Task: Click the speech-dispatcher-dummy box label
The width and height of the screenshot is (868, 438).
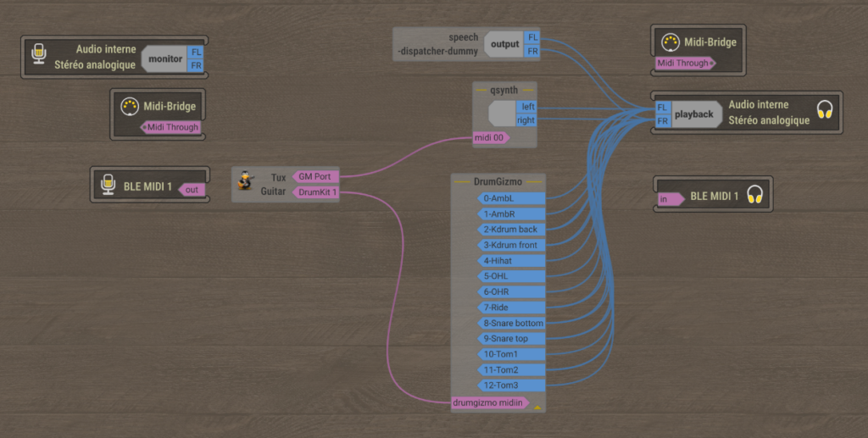Action: pyautogui.click(x=437, y=44)
